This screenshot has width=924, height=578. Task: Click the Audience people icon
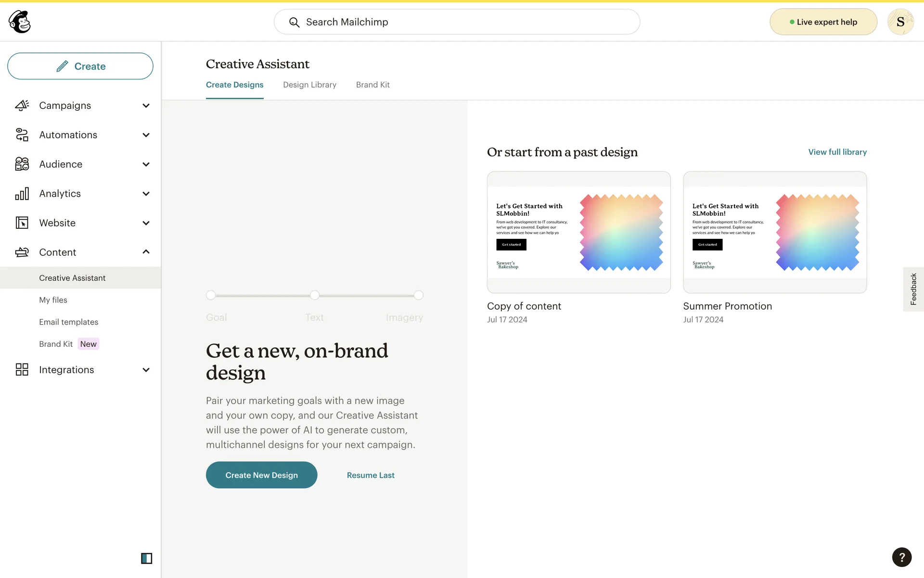click(22, 164)
